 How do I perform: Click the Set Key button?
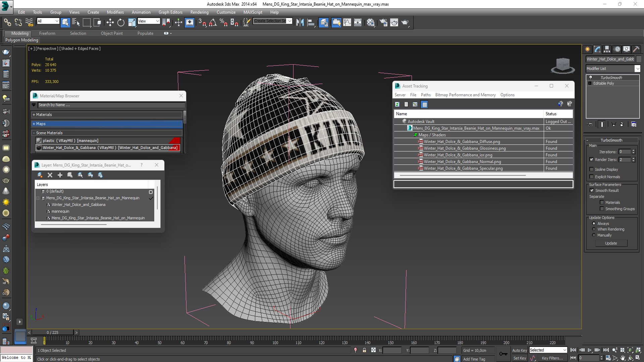click(520, 358)
